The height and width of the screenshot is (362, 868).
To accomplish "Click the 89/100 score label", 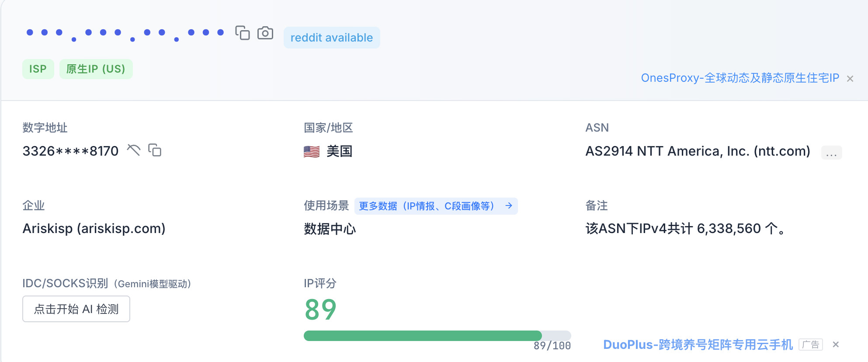I will pos(552,346).
